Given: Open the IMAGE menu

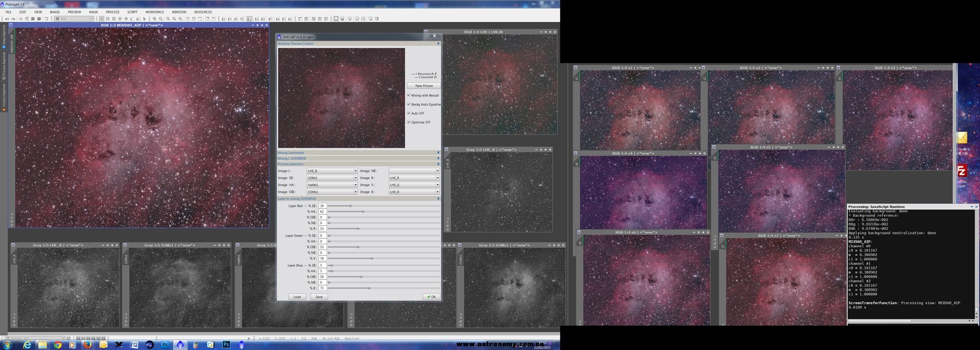Looking at the screenshot, I should (x=55, y=12).
